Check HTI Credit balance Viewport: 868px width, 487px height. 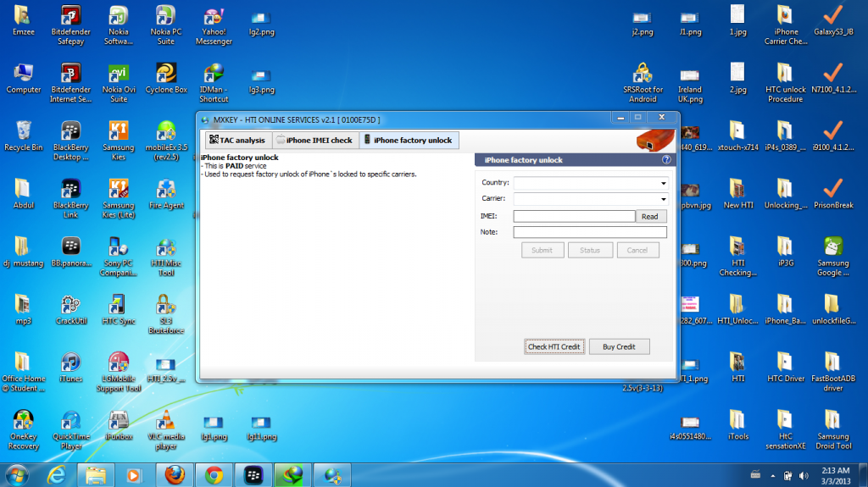point(554,347)
